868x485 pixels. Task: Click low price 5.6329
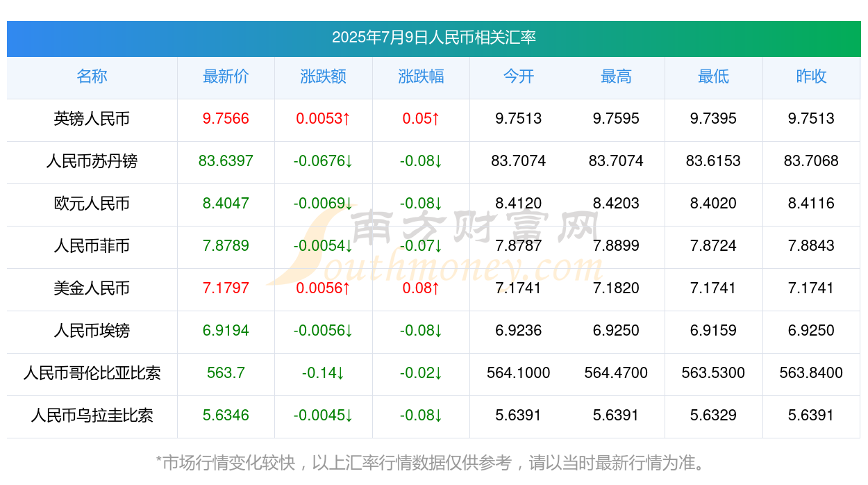click(714, 416)
